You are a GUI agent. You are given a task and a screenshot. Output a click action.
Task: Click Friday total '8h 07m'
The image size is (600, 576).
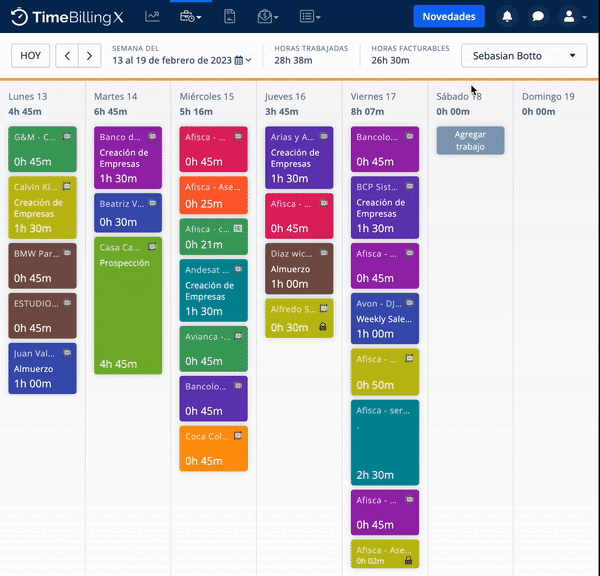[x=367, y=112]
